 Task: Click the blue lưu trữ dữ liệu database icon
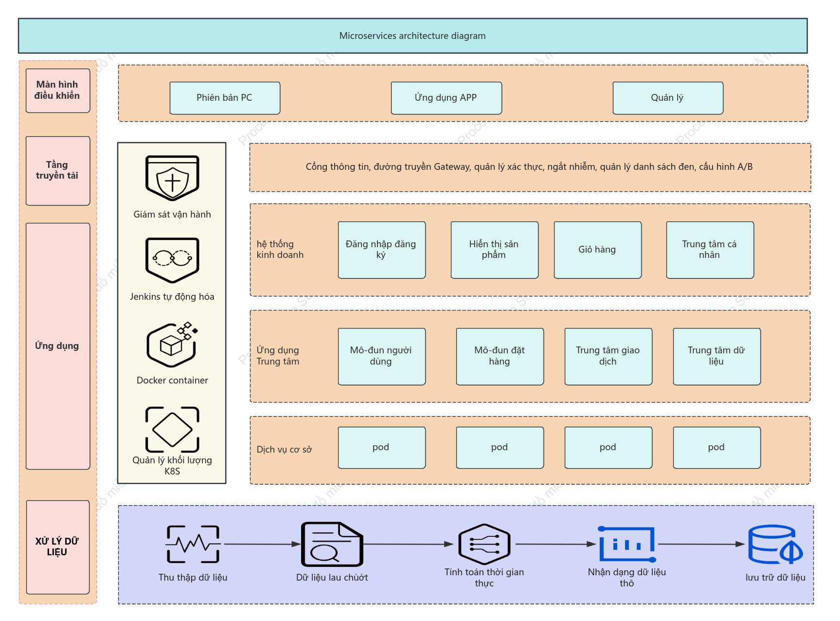click(x=775, y=544)
